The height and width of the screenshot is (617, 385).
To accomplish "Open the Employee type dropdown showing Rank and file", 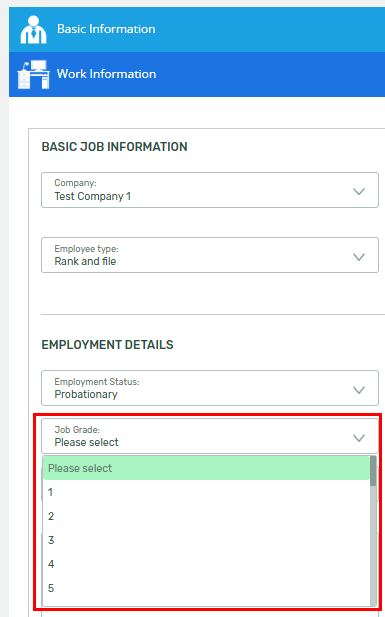I will (x=210, y=255).
